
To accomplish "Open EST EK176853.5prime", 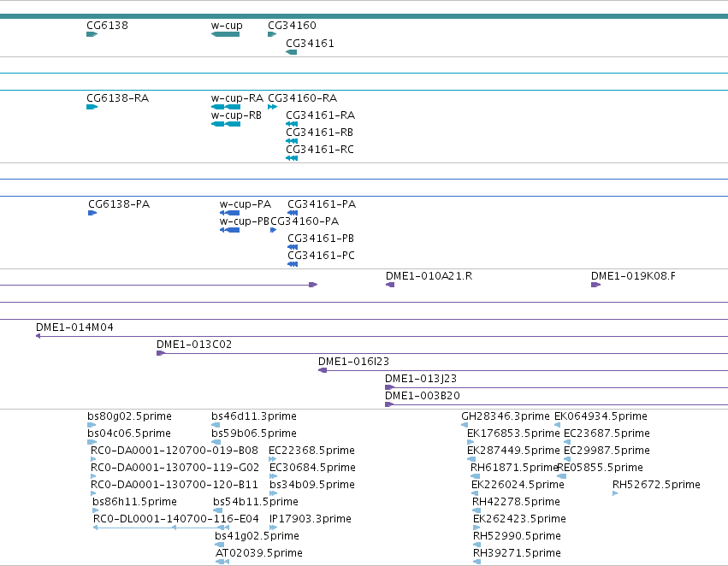I will (513, 434).
